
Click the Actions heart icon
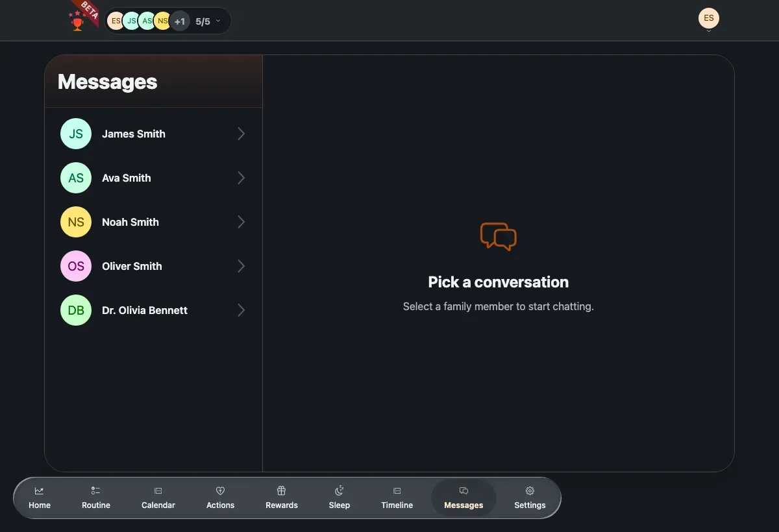coord(220,490)
